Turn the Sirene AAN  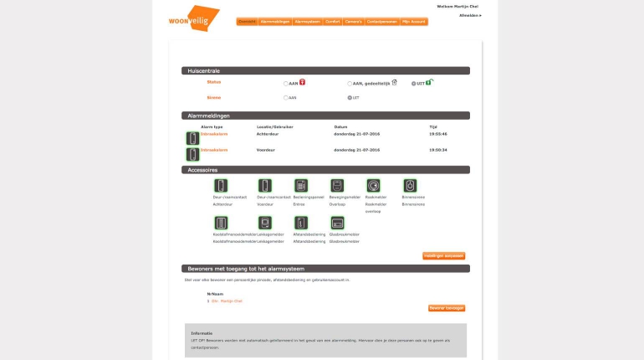click(286, 98)
